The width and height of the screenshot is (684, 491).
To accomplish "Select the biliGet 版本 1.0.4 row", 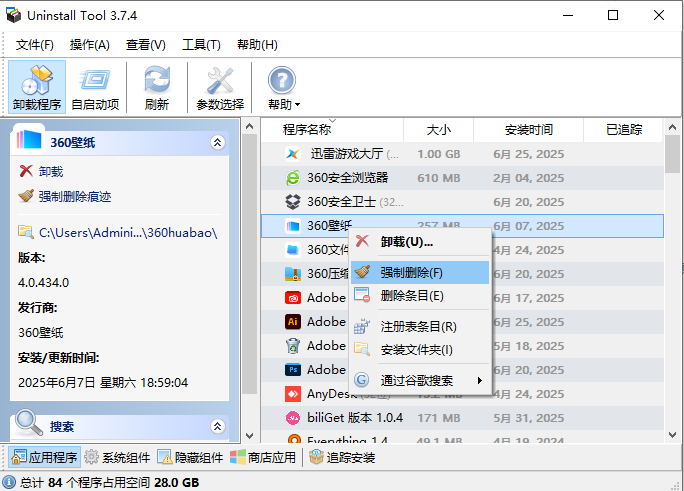I will pyautogui.click(x=462, y=418).
